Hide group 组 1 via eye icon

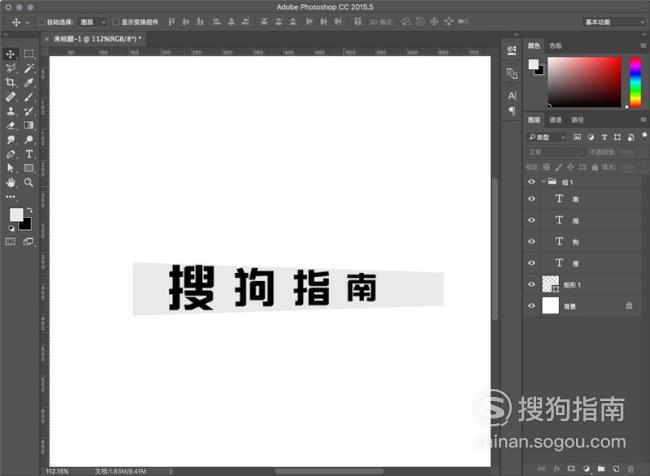click(531, 182)
